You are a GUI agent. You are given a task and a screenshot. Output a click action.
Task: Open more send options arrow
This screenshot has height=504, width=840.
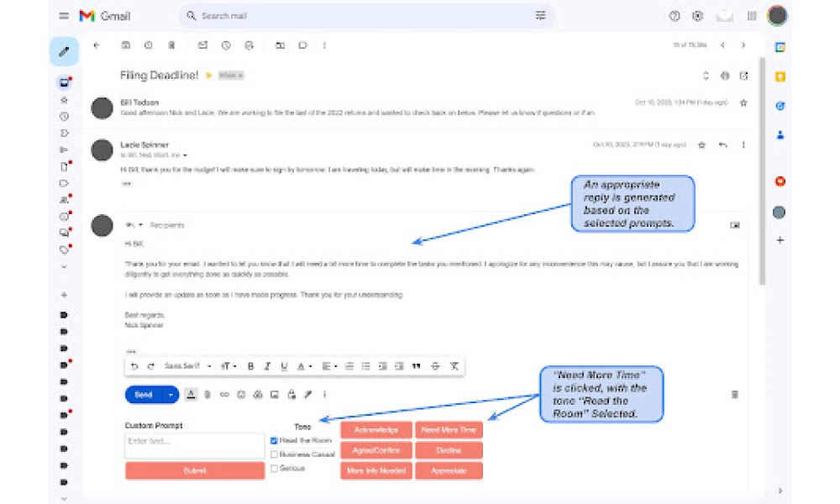point(171,395)
